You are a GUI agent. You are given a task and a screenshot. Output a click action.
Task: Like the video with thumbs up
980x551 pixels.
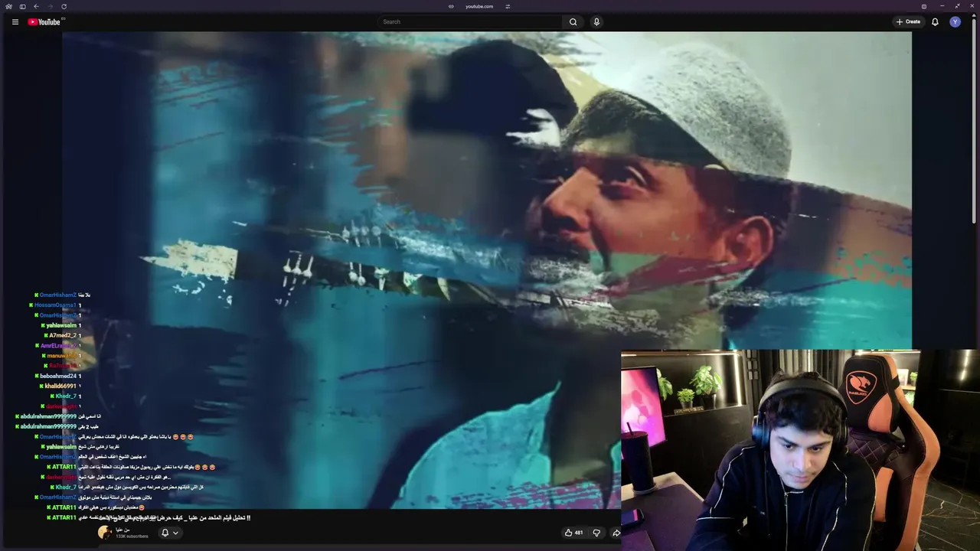point(569,533)
